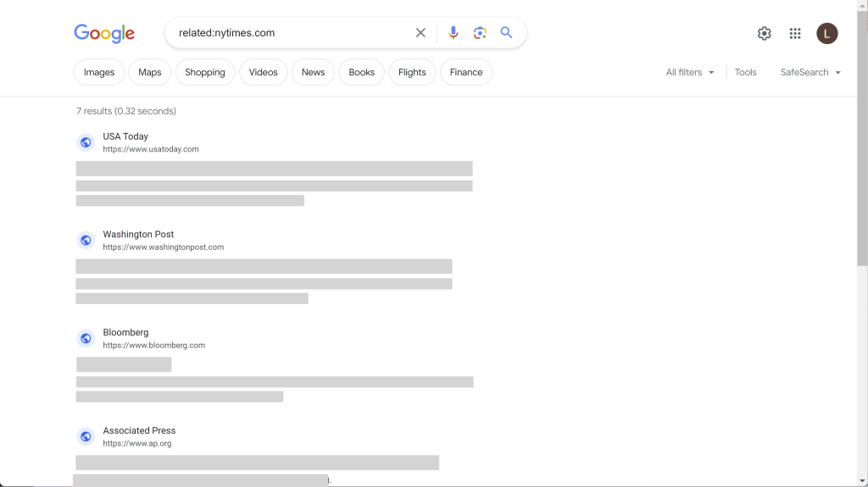Open the SafeSearch dropdown
This screenshot has height=487, width=868.
pyautogui.click(x=810, y=72)
